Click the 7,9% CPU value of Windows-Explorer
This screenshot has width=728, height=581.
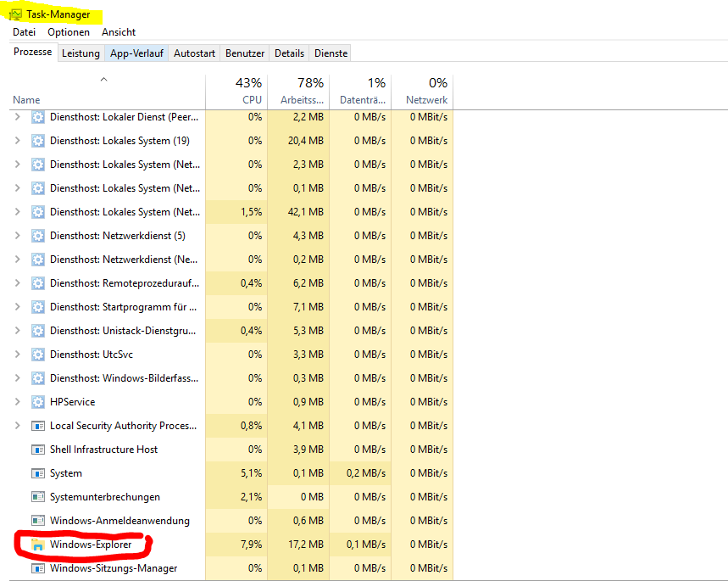click(251, 545)
